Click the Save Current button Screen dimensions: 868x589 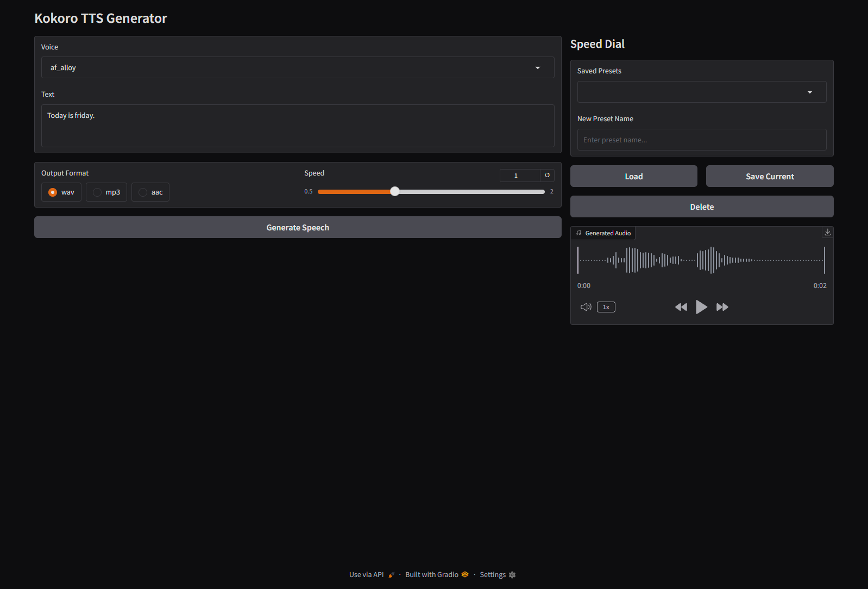[770, 176]
